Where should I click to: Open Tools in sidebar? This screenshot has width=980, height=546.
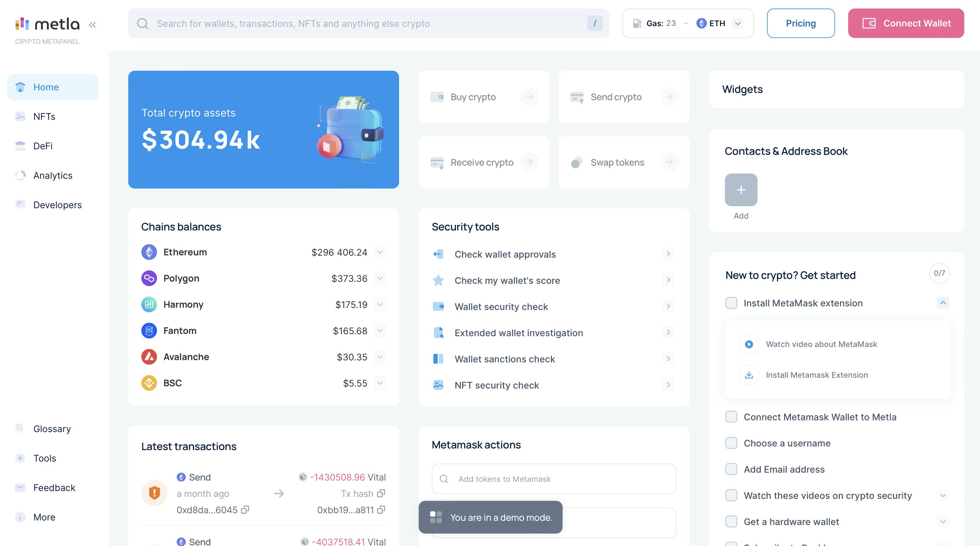(x=53, y=458)
